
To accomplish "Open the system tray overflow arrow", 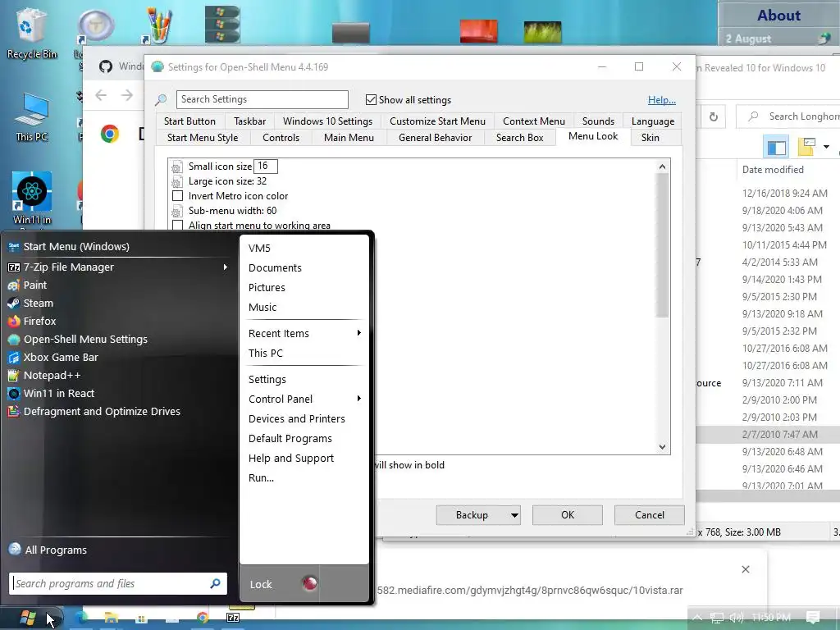I will point(697,618).
